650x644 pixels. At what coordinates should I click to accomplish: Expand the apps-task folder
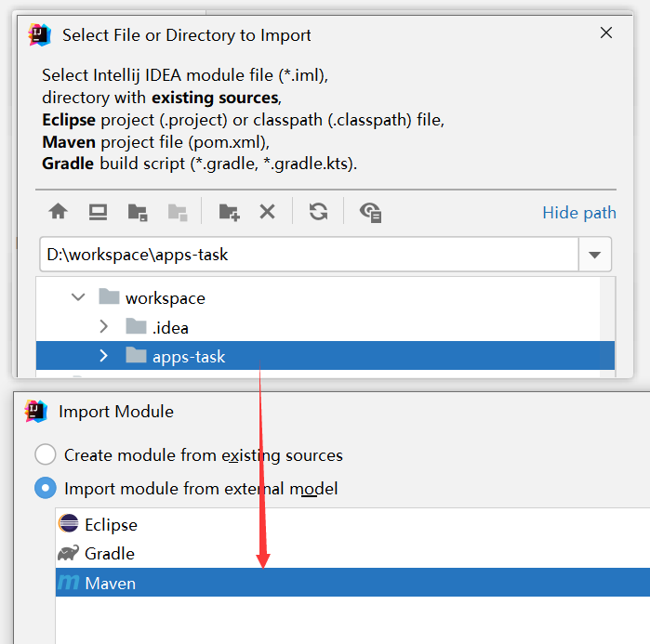pyautogui.click(x=103, y=356)
